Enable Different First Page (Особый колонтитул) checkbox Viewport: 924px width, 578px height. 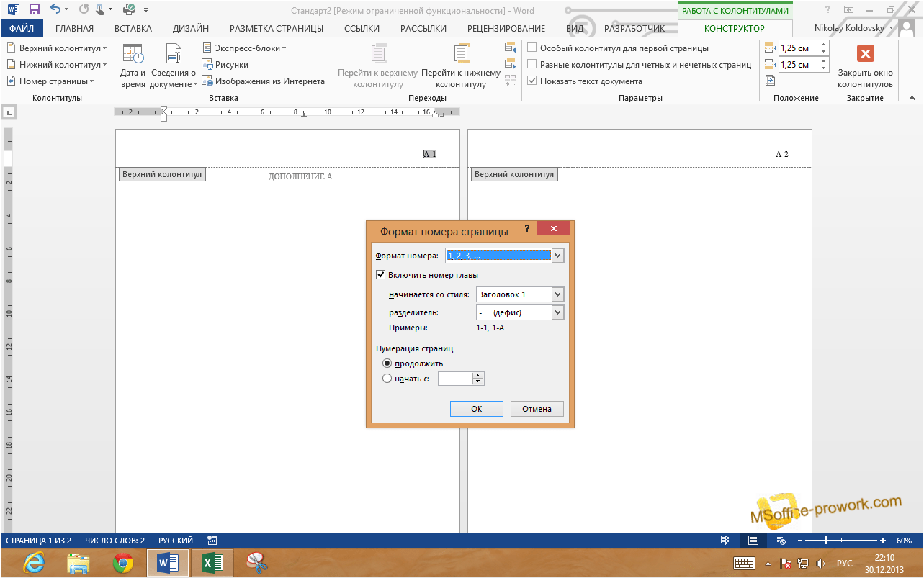[x=532, y=48]
